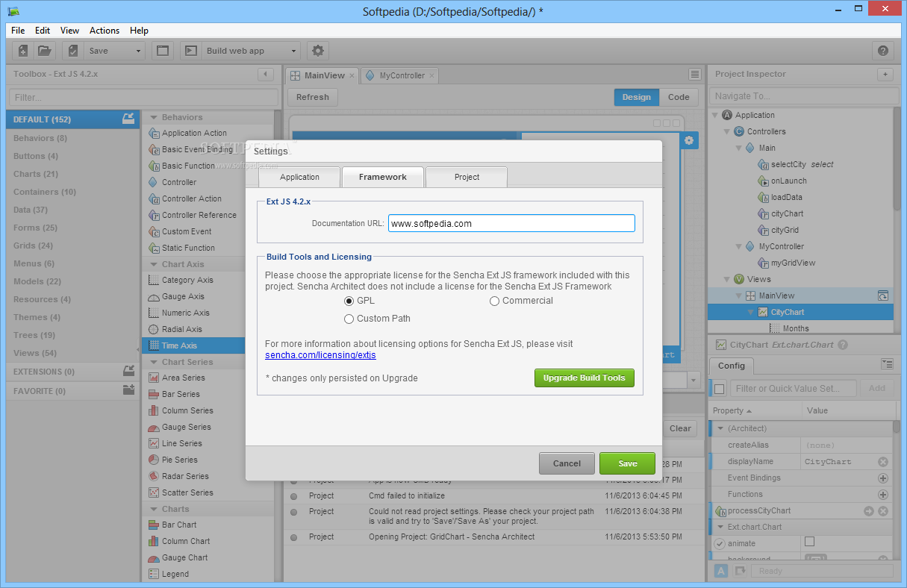Click the new project toolbar icon
The image size is (907, 588).
(23, 51)
